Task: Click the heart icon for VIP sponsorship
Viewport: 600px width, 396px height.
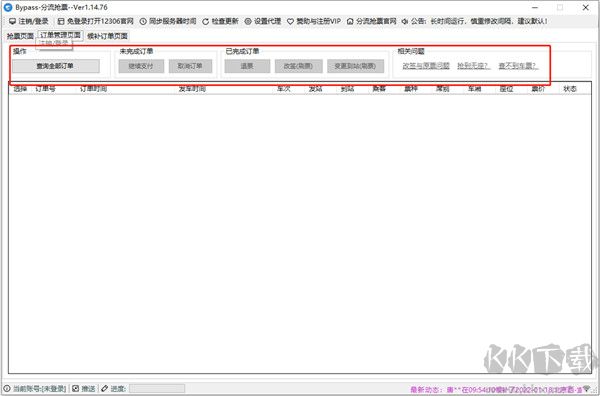Action: point(290,21)
